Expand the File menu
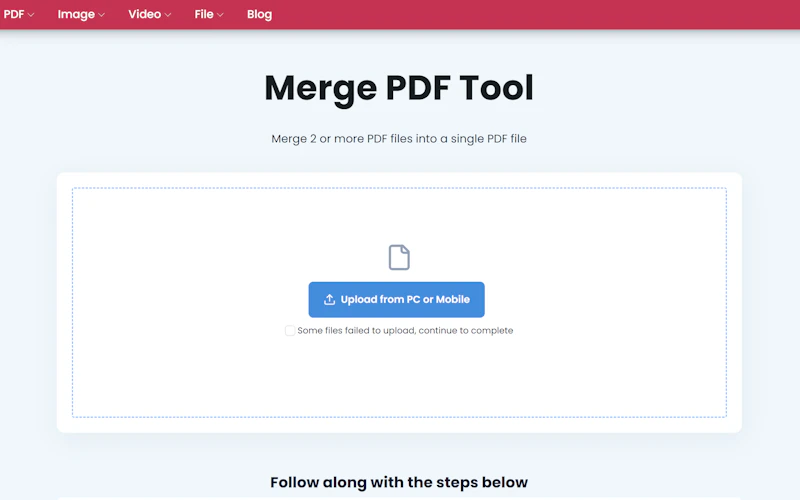 (x=209, y=14)
